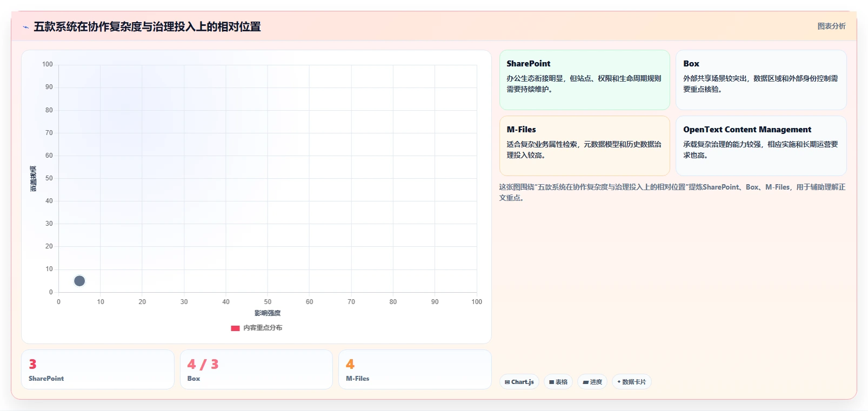Click the SharePoint card description text
The height and width of the screenshot is (411, 868).
pos(584,84)
